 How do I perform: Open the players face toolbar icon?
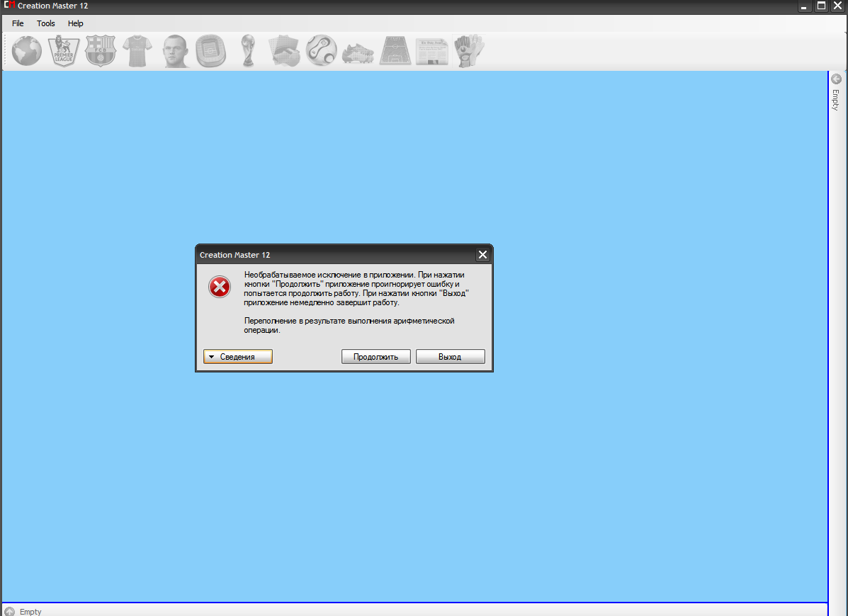point(175,51)
